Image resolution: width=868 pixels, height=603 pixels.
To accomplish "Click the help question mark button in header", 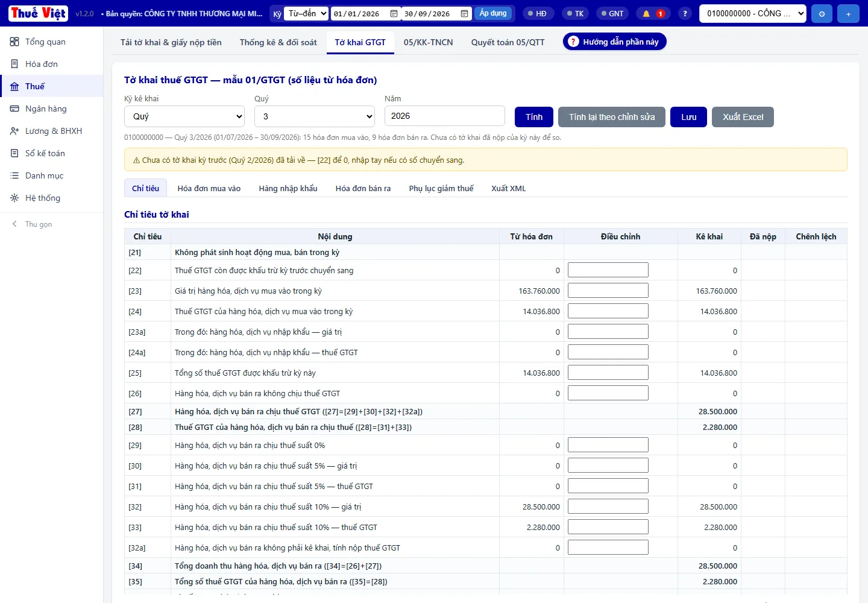I will [x=685, y=13].
